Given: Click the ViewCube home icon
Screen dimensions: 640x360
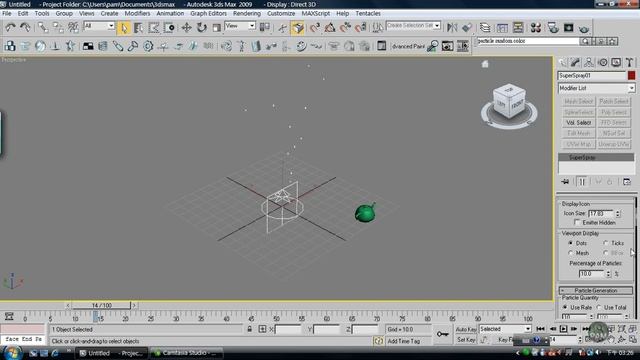Looking at the screenshot, I should pos(485,64).
